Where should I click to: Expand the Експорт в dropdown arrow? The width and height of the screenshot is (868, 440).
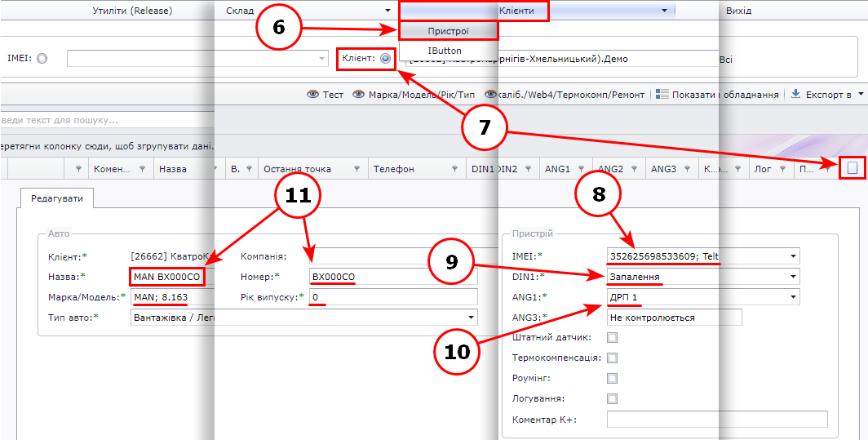click(x=861, y=95)
